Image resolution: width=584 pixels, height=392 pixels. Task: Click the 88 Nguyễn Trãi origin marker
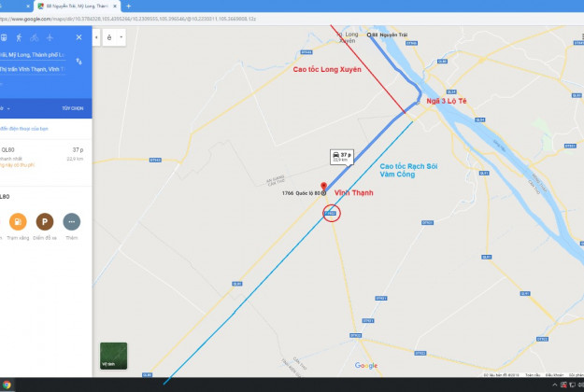point(369,35)
